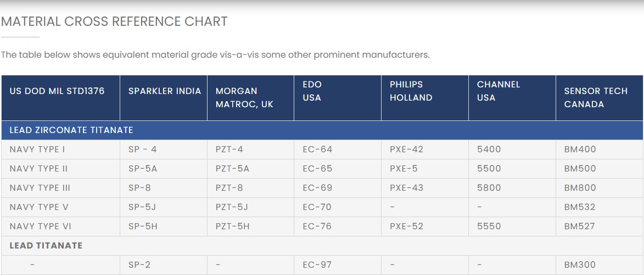Select the Sparkler India column header
Image resolution: width=644 pixels, height=276 pixels.
tap(165, 91)
